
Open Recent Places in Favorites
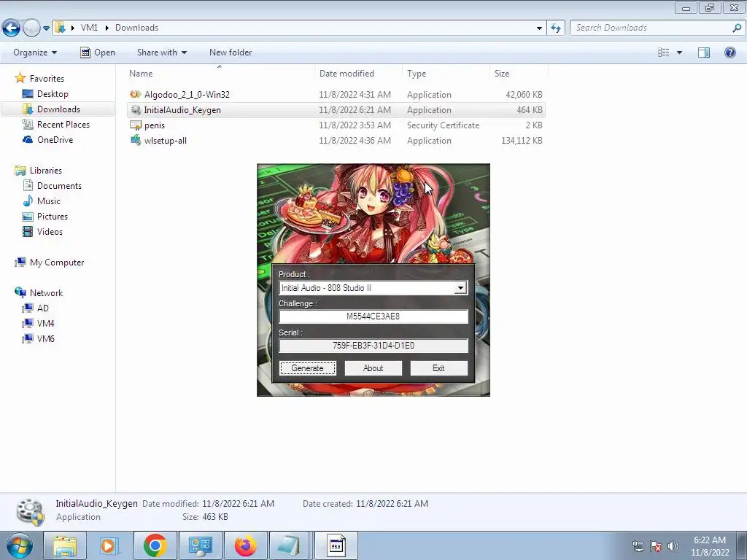coord(63,124)
